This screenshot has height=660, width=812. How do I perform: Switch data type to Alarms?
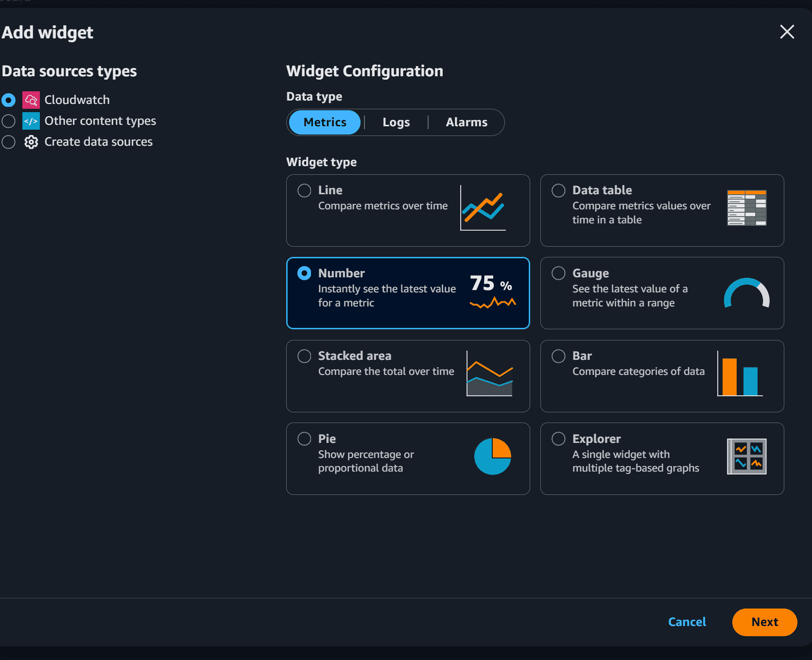point(466,122)
